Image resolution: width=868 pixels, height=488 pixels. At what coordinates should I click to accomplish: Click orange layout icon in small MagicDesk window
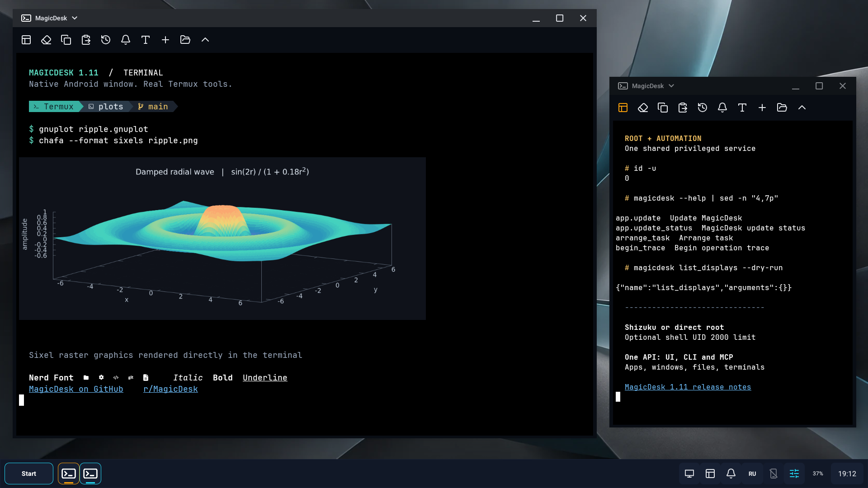623,108
